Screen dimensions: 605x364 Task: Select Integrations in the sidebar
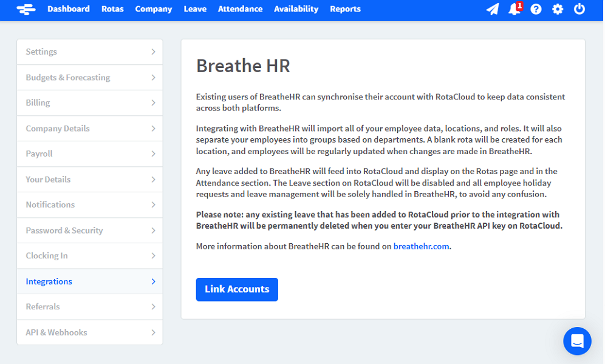tap(90, 281)
